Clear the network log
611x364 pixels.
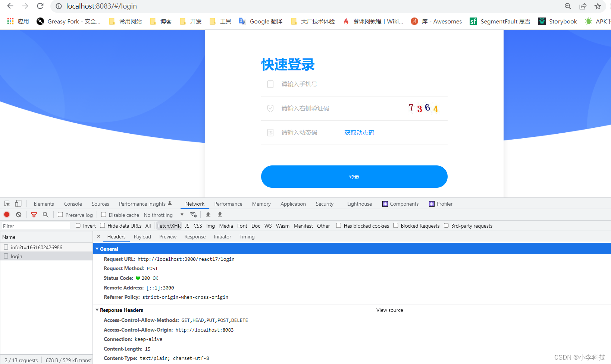pos(19,215)
